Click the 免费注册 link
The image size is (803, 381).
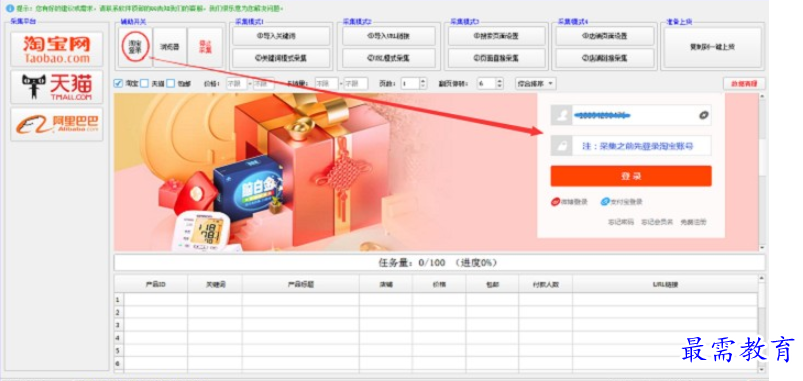693,222
